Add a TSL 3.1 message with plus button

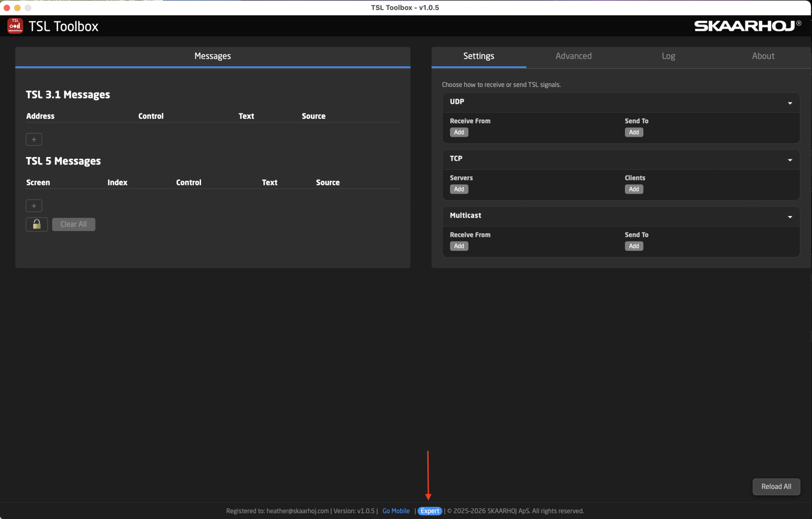click(34, 140)
